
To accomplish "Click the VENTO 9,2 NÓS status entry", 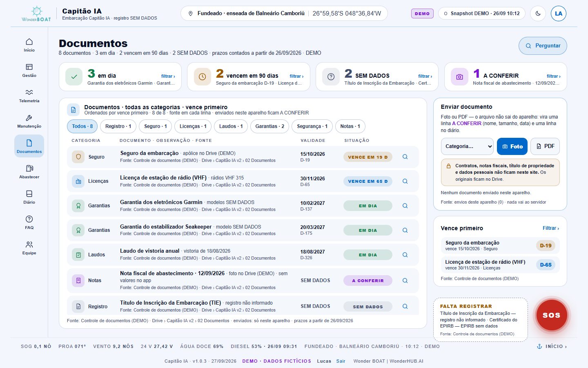I will click(113, 346).
